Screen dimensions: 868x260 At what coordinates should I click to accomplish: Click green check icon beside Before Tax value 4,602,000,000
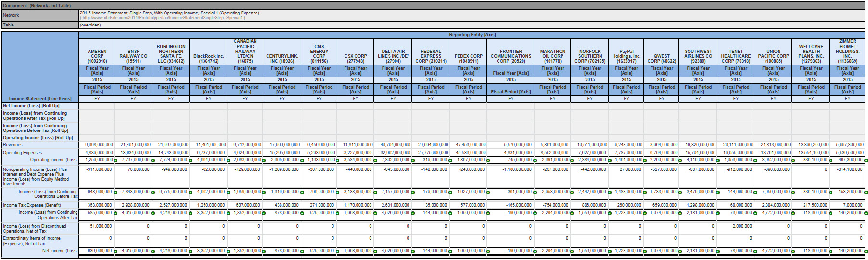[228, 192]
